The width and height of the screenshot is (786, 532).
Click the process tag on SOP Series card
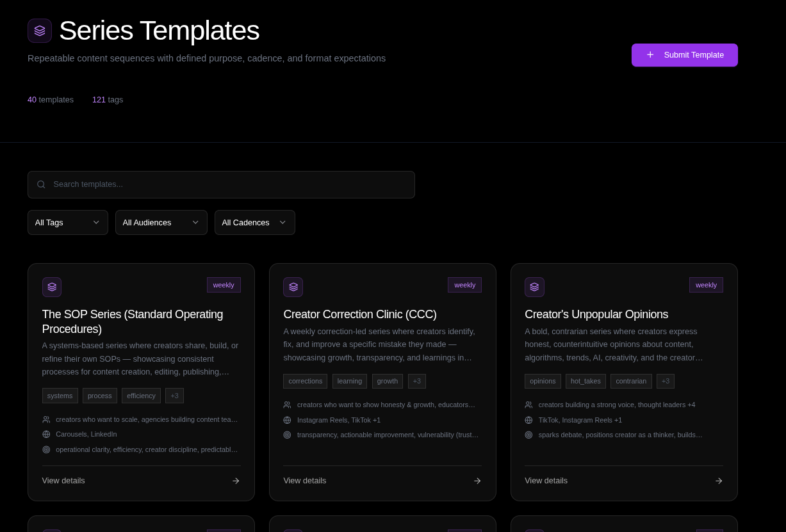pyautogui.click(x=100, y=396)
